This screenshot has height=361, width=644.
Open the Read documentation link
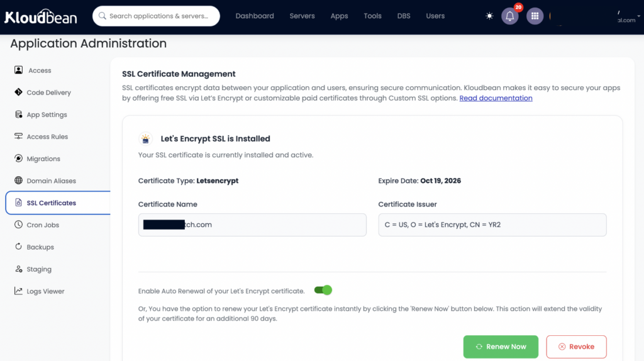point(496,98)
